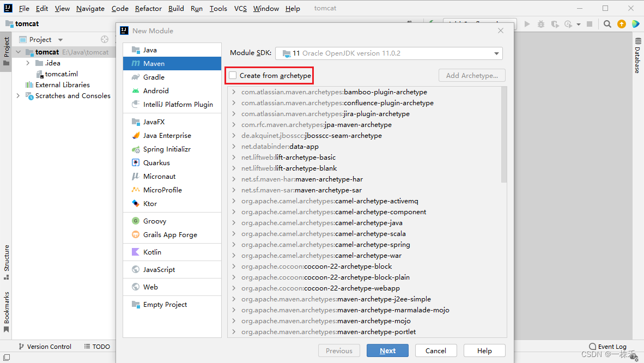
Task: Open the Event Log
Action: point(607,347)
